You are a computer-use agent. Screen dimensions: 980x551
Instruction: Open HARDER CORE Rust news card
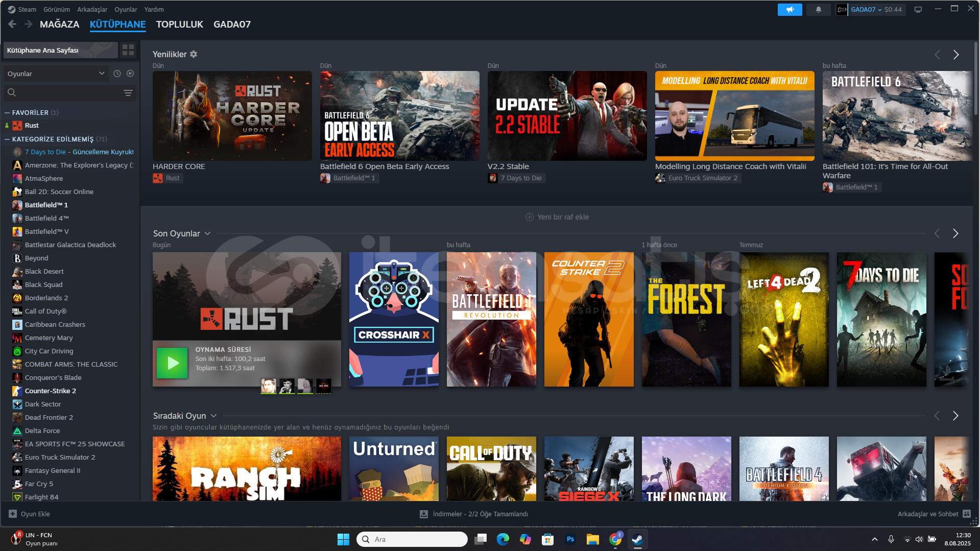(x=232, y=116)
